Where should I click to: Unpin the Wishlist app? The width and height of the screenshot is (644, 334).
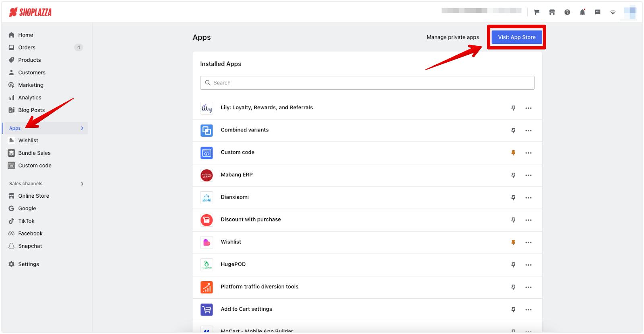[x=513, y=242]
